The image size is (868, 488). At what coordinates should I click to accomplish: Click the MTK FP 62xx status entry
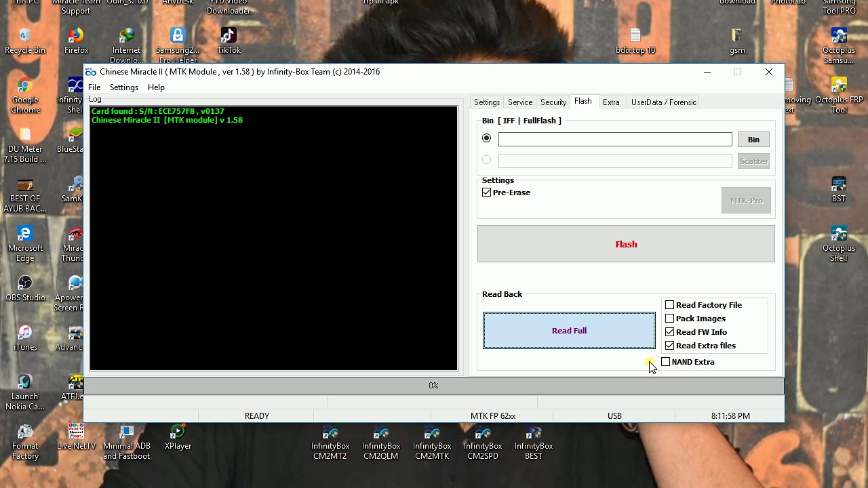[493, 416]
